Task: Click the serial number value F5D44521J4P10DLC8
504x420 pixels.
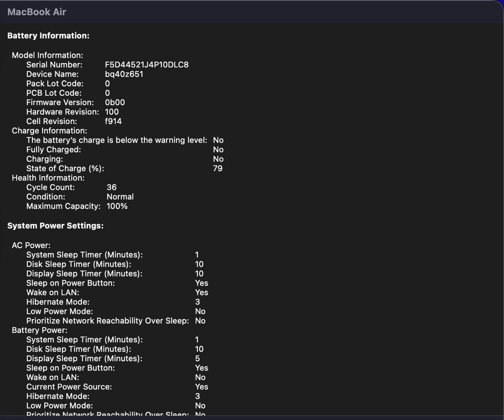Action: point(147,65)
